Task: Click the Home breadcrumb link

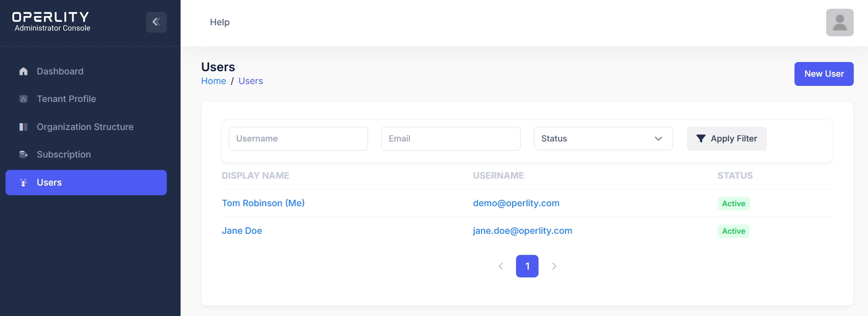Action: pyautogui.click(x=214, y=81)
